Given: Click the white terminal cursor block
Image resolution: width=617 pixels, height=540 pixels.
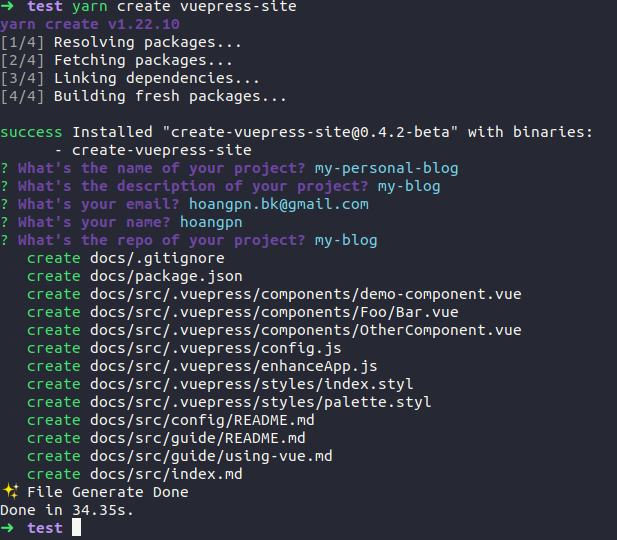Looking at the screenshot, I should pyautogui.click(x=76, y=528).
